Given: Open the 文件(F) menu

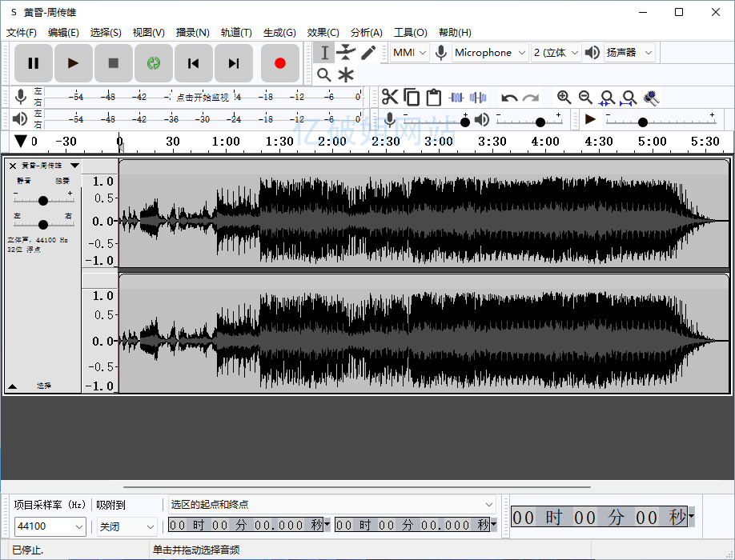Looking at the screenshot, I should [x=22, y=33].
